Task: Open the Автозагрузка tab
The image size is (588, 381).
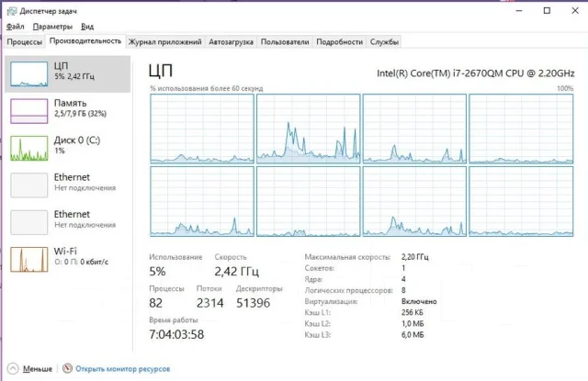Action: [x=231, y=42]
